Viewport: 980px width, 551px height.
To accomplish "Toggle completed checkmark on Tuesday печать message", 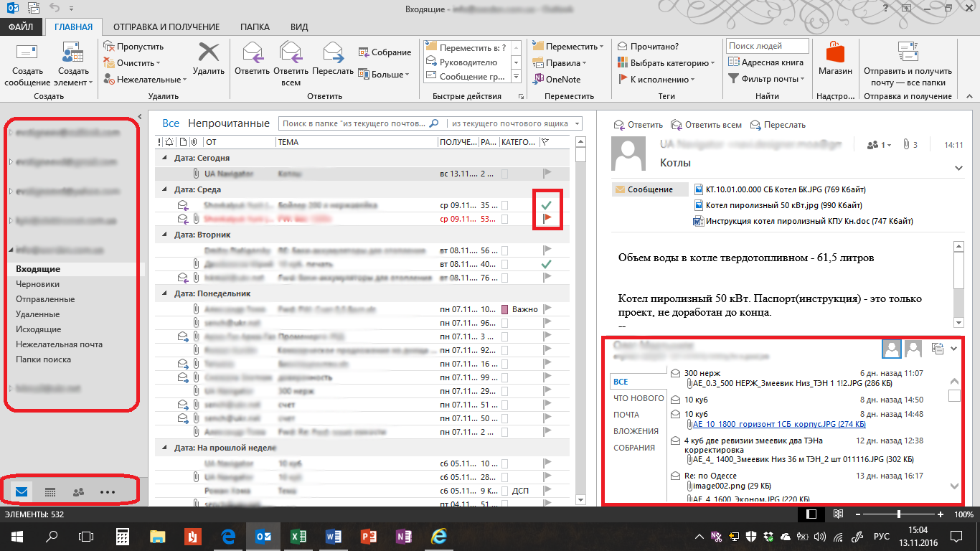I will point(547,264).
